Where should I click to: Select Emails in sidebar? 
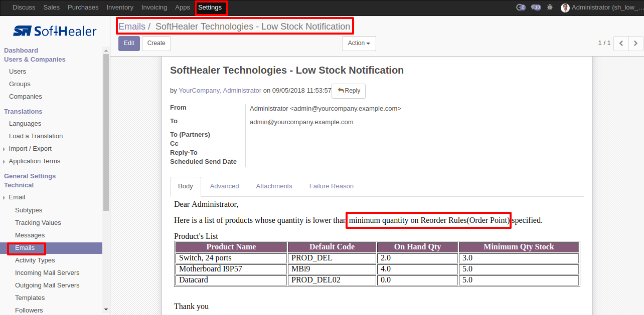coord(25,248)
